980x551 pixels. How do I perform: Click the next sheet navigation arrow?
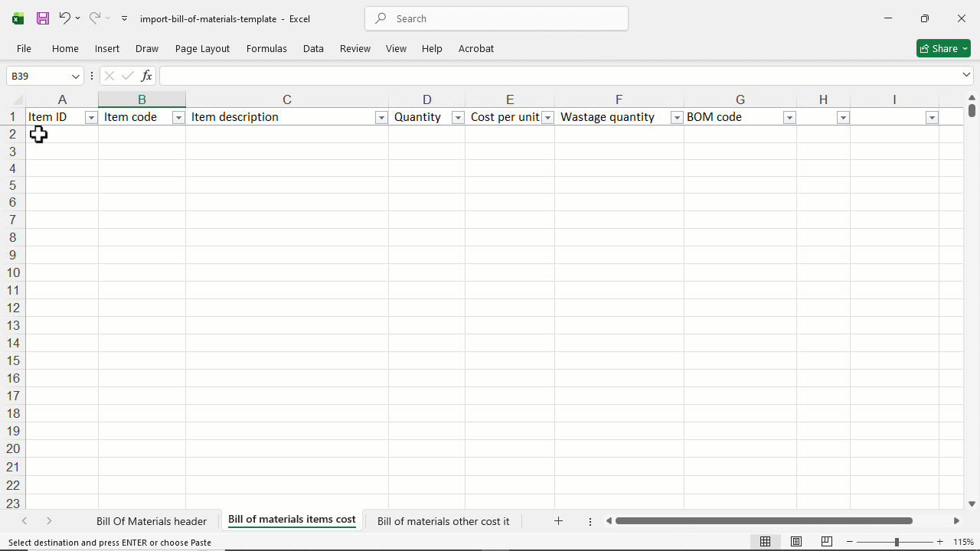point(49,521)
